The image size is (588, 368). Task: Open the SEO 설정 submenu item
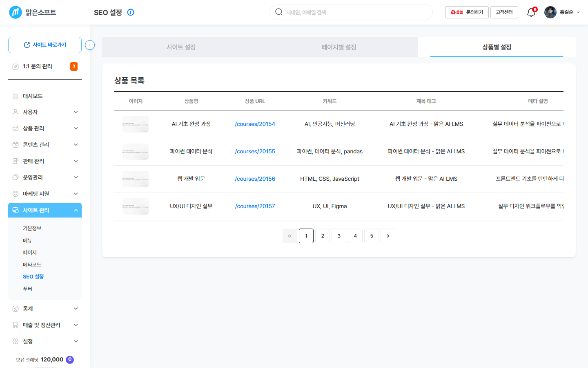pos(33,276)
